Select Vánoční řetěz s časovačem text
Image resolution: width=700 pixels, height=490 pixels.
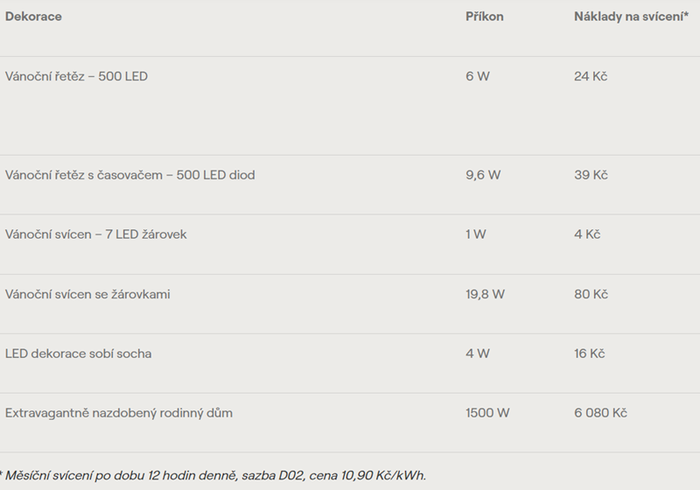[130, 175]
